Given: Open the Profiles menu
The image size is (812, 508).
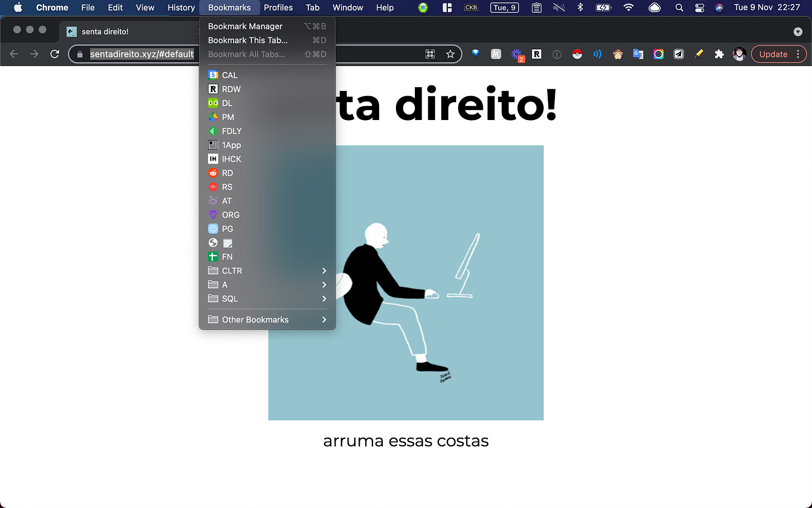Looking at the screenshot, I should pyautogui.click(x=278, y=7).
